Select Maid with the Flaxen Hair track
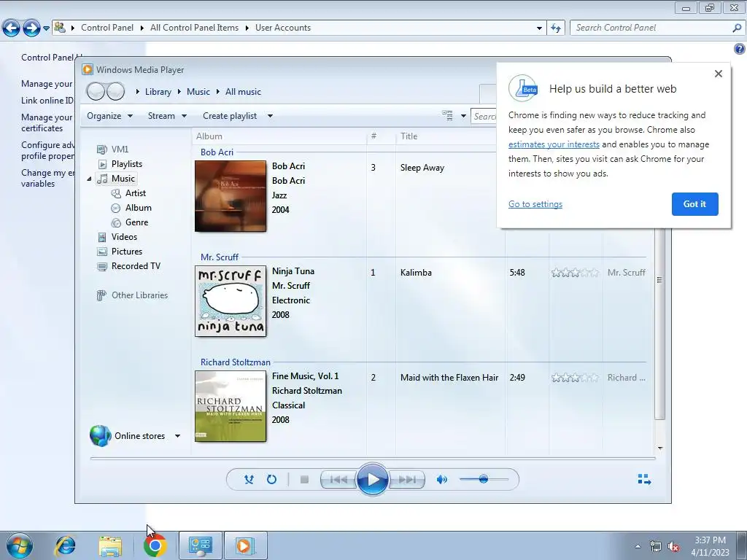The width and height of the screenshot is (747, 560). pos(449,378)
